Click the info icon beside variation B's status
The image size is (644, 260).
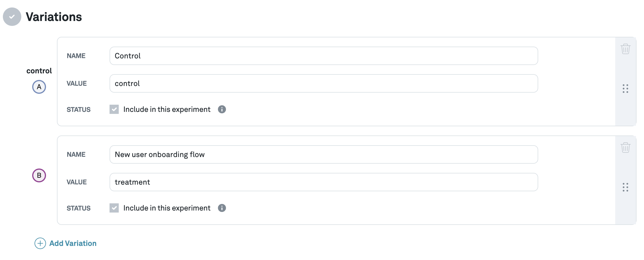[222, 208]
